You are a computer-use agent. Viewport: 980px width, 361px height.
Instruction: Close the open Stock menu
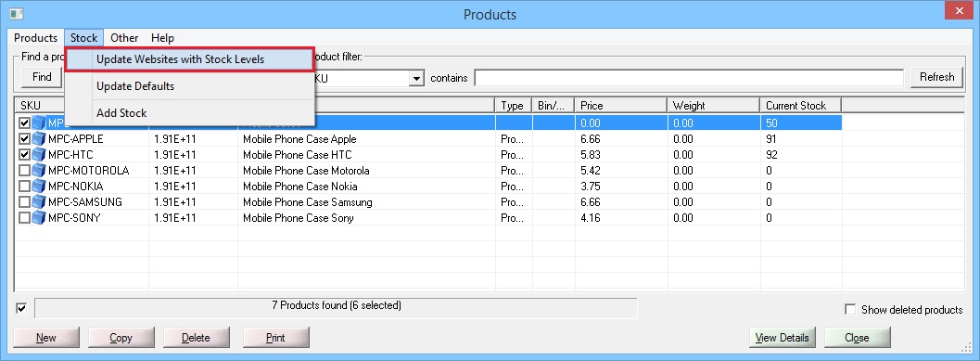(x=83, y=38)
